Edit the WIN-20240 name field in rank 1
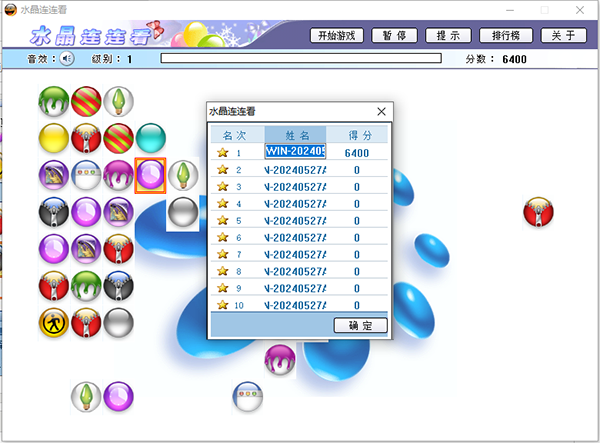The height and width of the screenshot is (443, 600). coord(295,151)
